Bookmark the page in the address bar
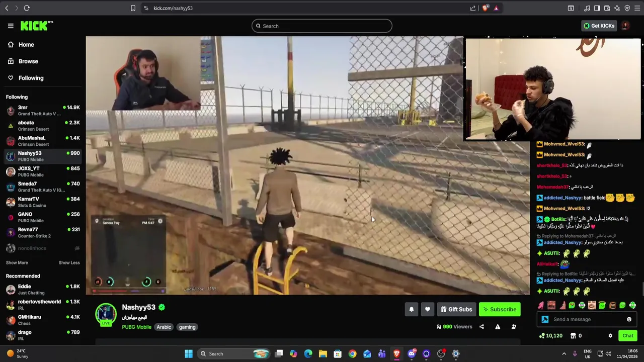The image size is (644, 362). point(133,8)
